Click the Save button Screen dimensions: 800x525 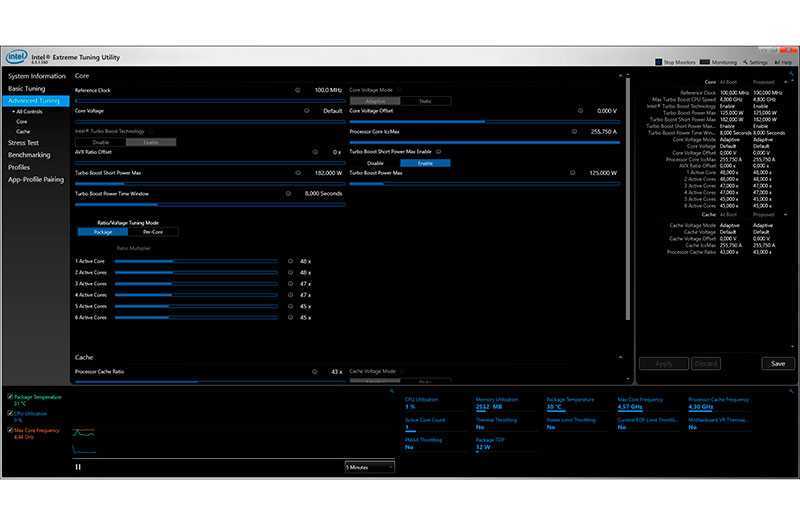(778, 364)
